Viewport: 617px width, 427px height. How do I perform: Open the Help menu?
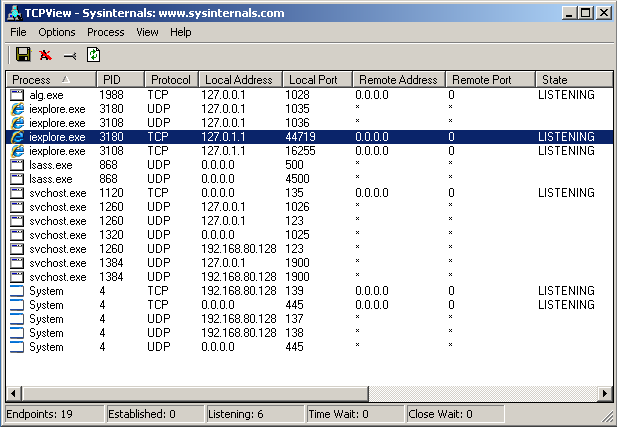(x=181, y=32)
